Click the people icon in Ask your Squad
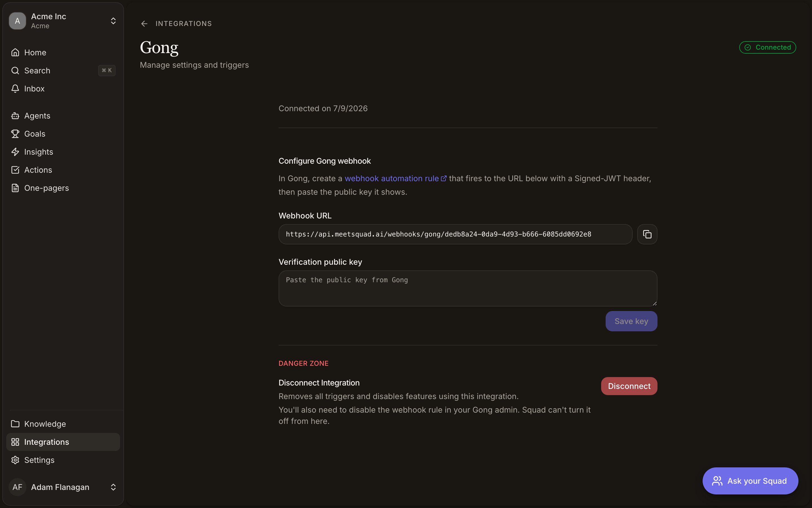The width and height of the screenshot is (812, 508). 717,481
